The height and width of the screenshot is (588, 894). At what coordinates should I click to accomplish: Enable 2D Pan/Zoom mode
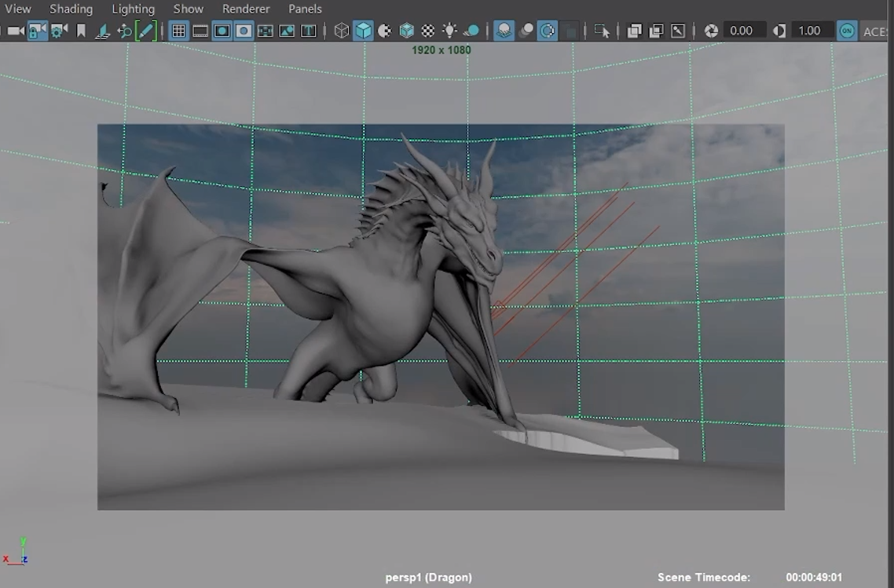pos(124,31)
